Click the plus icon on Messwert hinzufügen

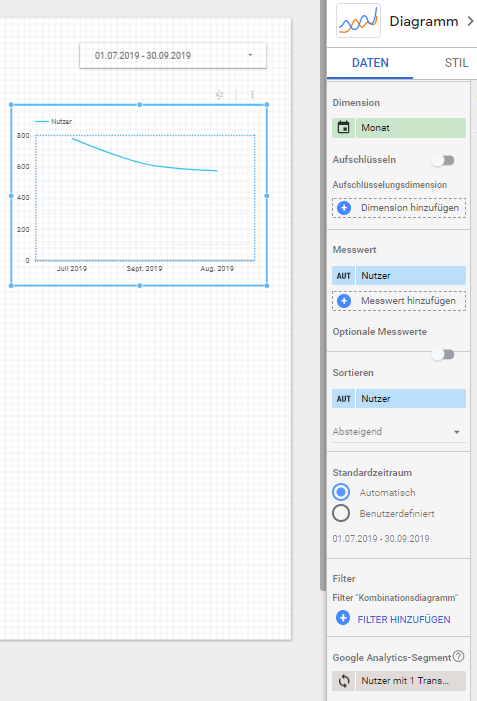pos(344,301)
